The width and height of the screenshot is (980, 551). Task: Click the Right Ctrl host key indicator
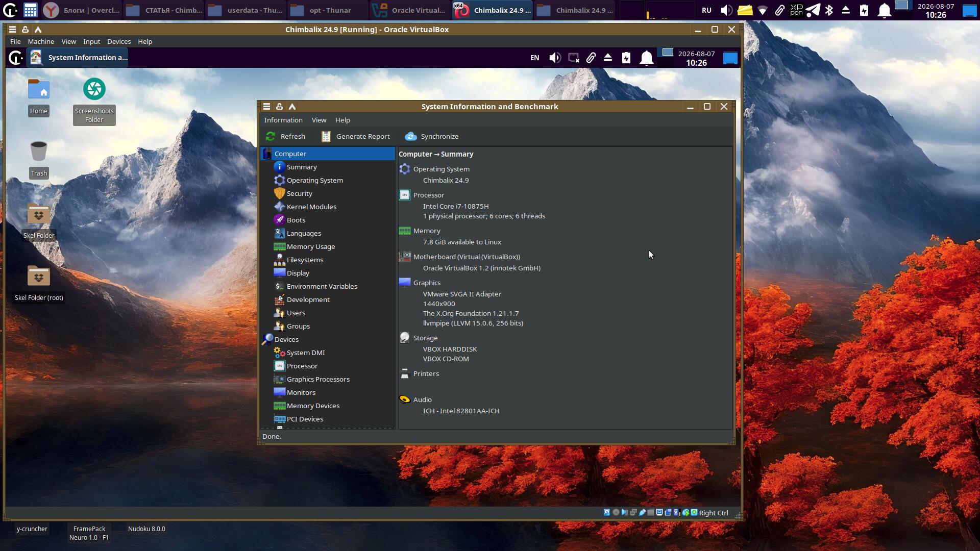click(x=714, y=513)
